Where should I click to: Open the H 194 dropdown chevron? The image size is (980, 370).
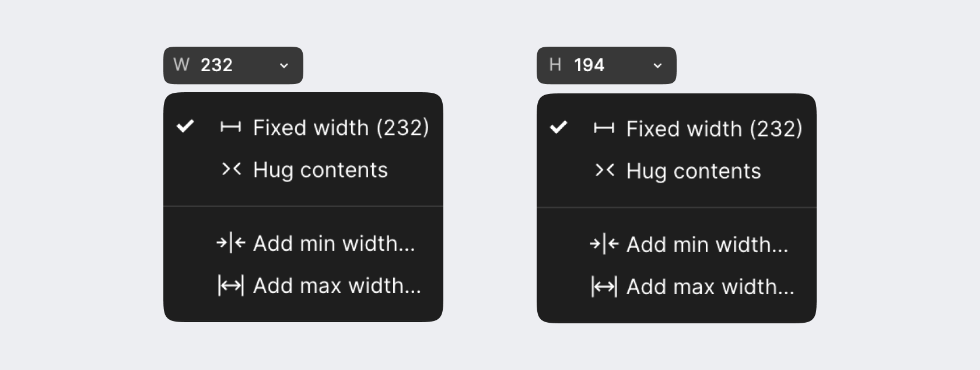pyautogui.click(x=657, y=65)
